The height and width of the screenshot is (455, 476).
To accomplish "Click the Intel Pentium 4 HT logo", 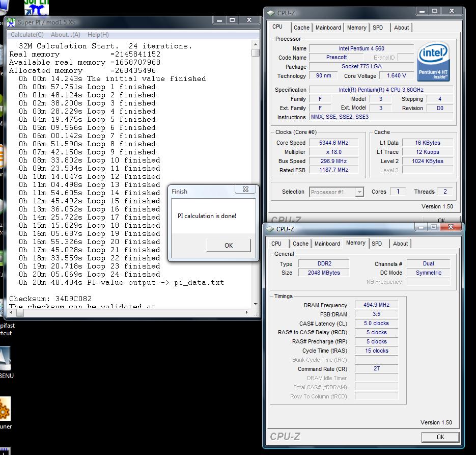I will 434,62.
